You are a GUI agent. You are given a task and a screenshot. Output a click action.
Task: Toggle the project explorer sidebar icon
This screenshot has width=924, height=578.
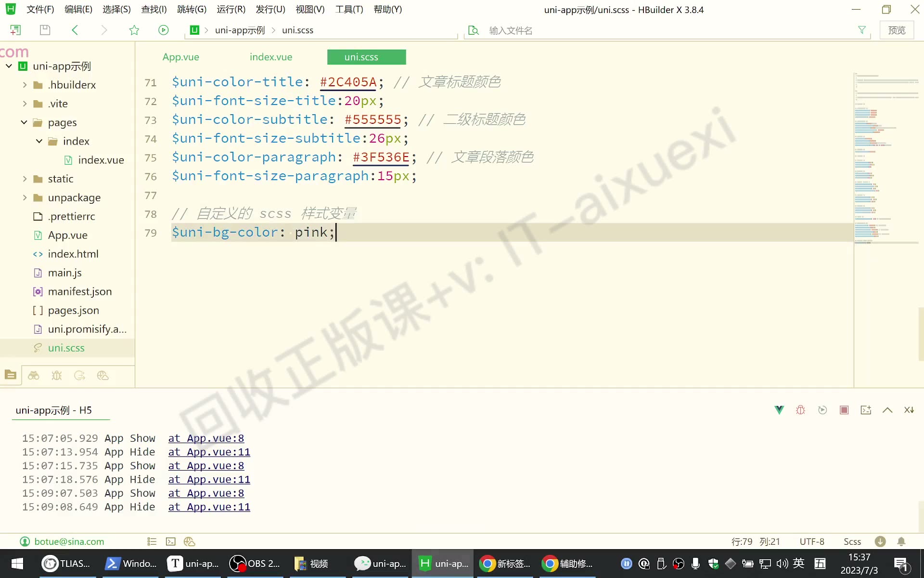(x=11, y=375)
